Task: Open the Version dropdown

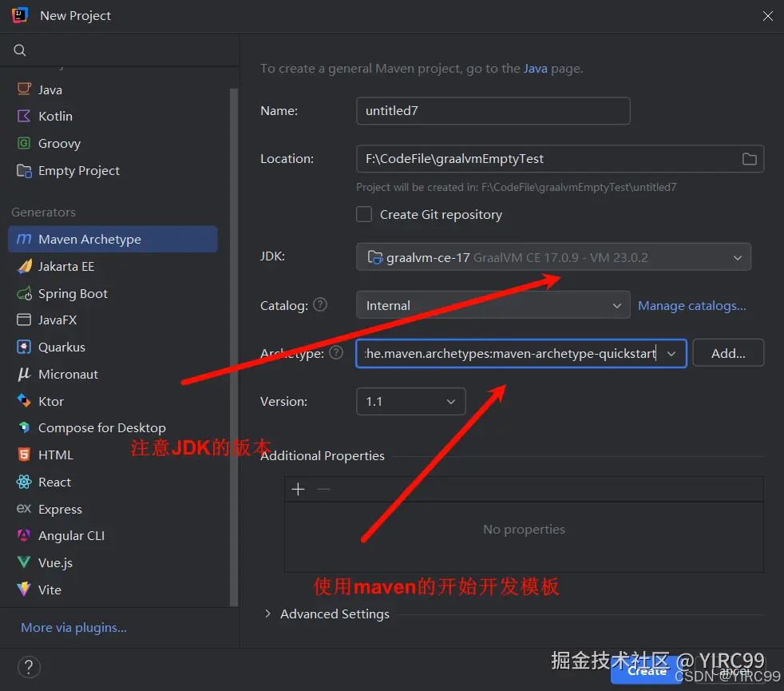Action: (410, 401)
